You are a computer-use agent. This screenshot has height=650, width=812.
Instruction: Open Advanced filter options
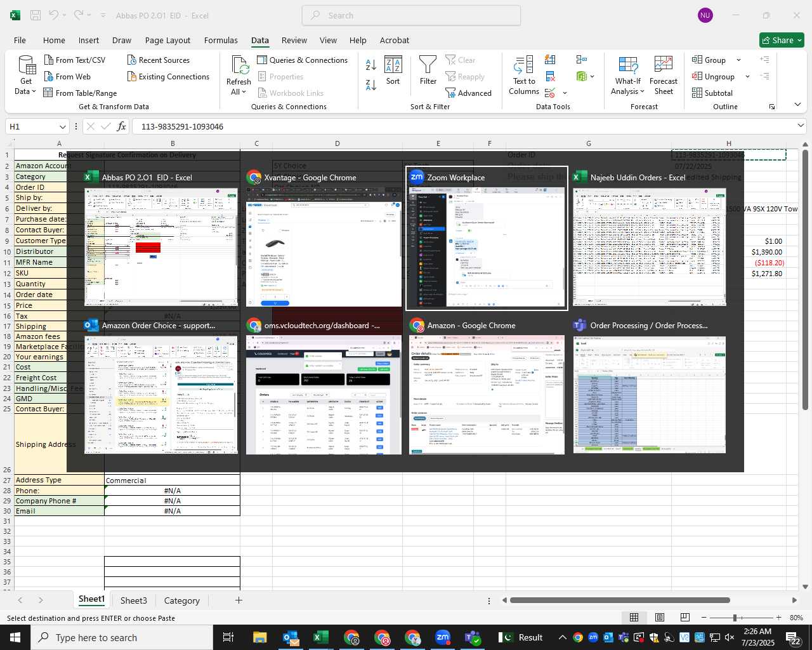pos(469,93)
